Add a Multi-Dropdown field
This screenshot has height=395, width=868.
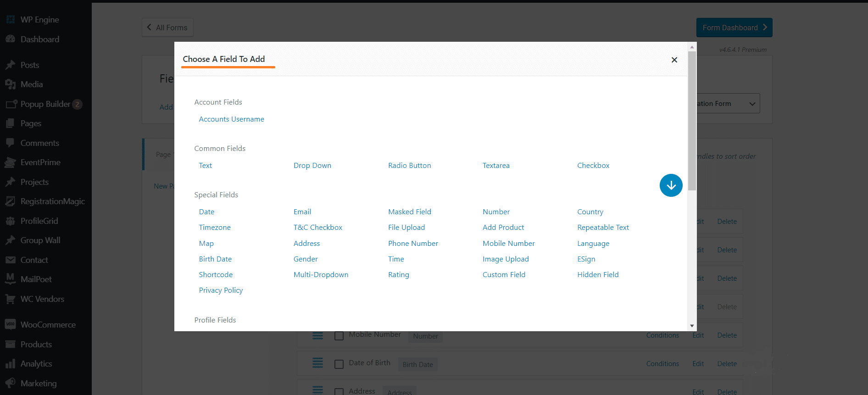click(321, 275)
